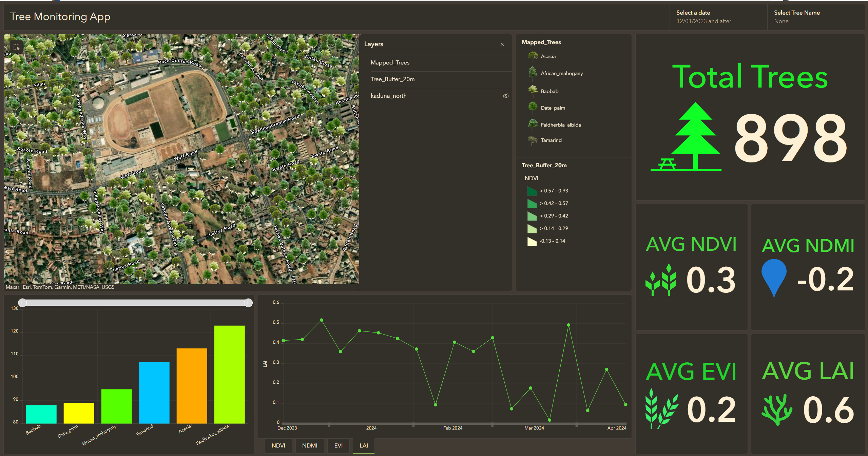
Task: Switch to the EVI chart tab
Action: tap(338, 445)
